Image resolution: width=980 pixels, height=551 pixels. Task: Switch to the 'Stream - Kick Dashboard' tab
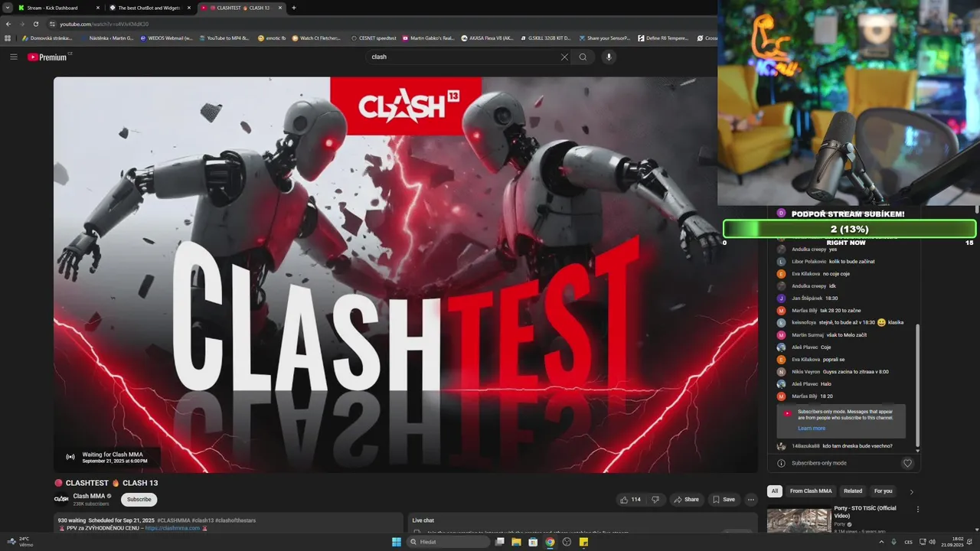[58, 8]
